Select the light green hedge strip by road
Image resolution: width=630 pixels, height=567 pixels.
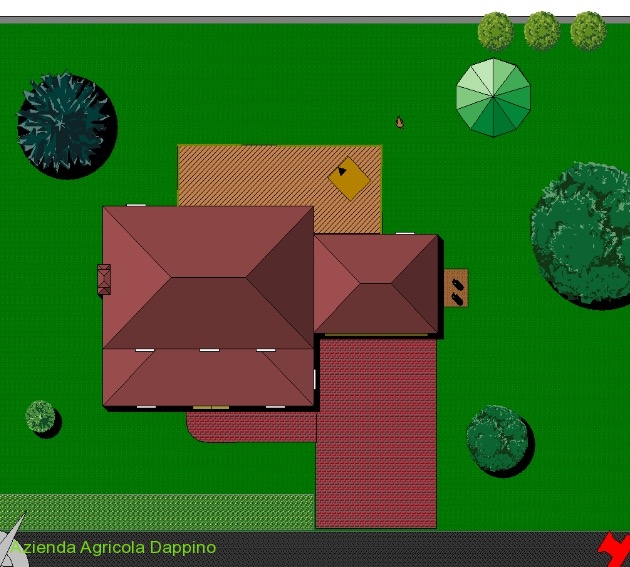[157, 512]
